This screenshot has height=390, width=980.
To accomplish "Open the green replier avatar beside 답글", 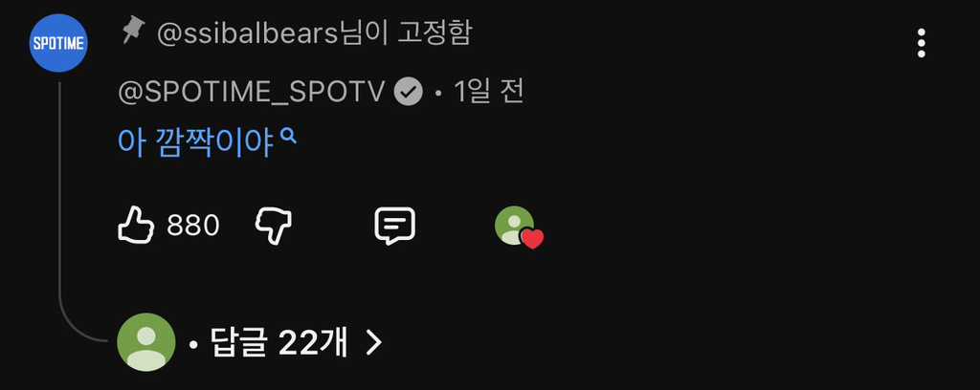I will point(146,342).
